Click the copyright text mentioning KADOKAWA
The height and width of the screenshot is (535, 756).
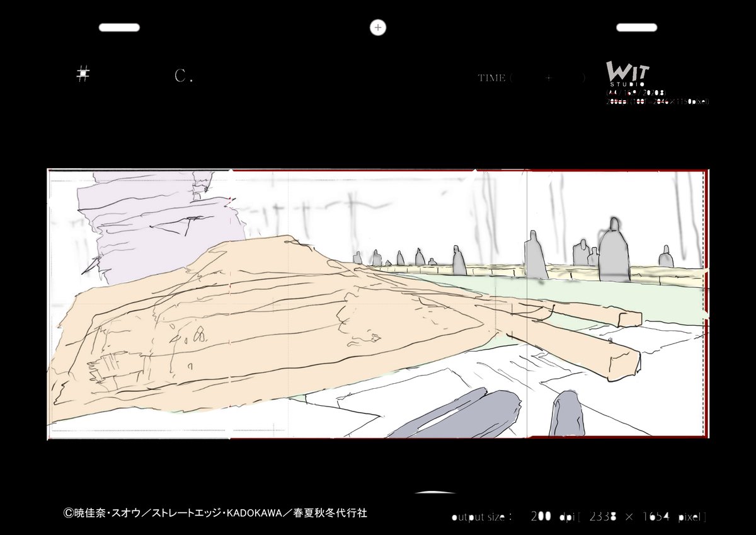click(x=215, y=513)
